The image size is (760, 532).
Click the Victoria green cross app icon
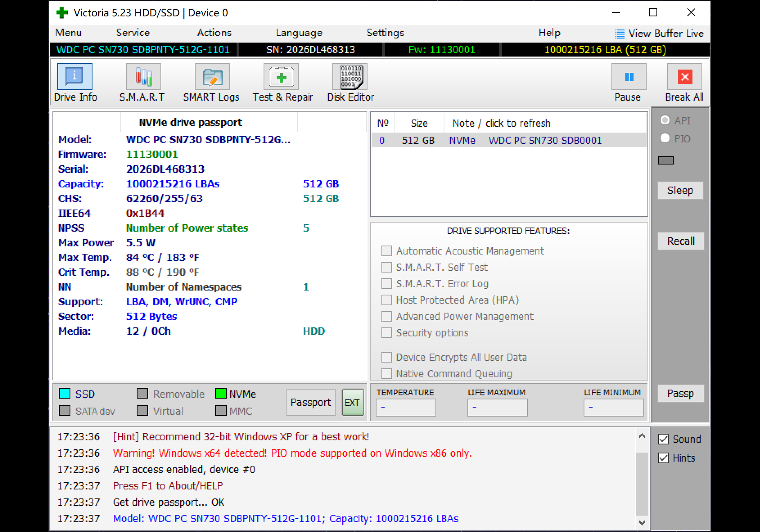pos(62,13)
